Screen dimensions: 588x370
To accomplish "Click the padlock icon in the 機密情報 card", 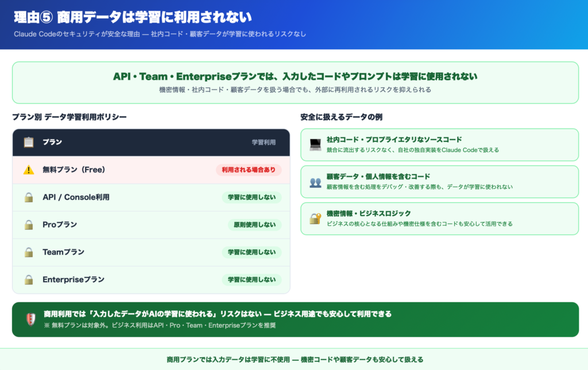I will click(315, 218).
